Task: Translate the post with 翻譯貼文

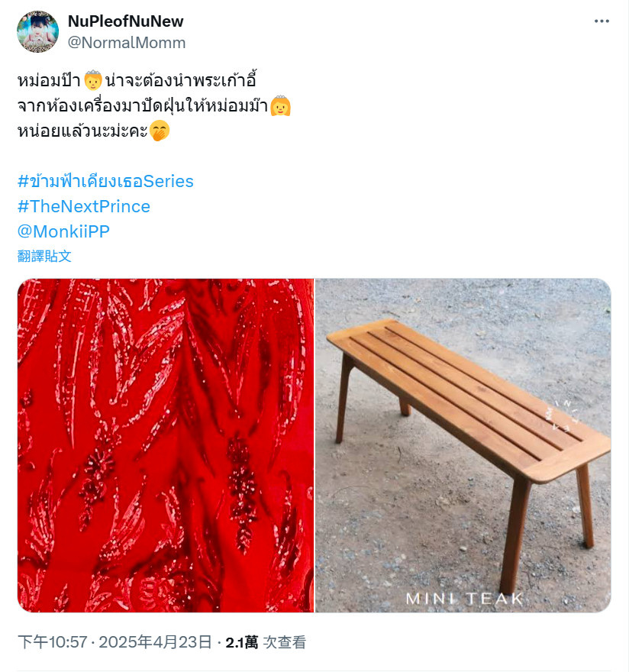Action: pos(44,256)
